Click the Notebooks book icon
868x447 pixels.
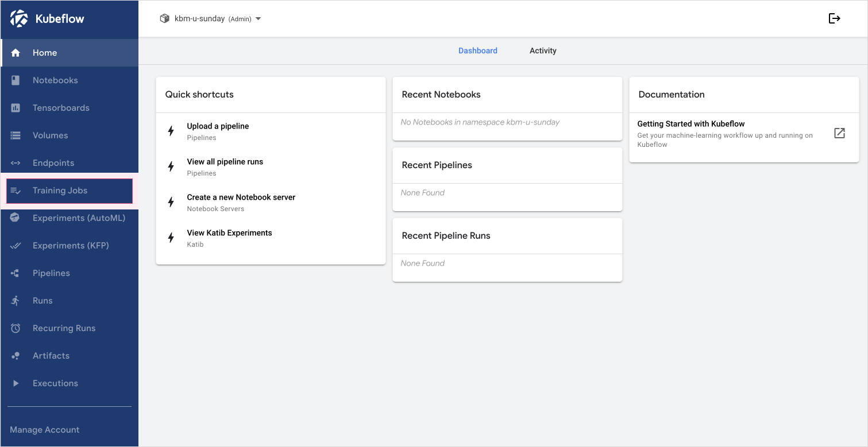point(16,80)
